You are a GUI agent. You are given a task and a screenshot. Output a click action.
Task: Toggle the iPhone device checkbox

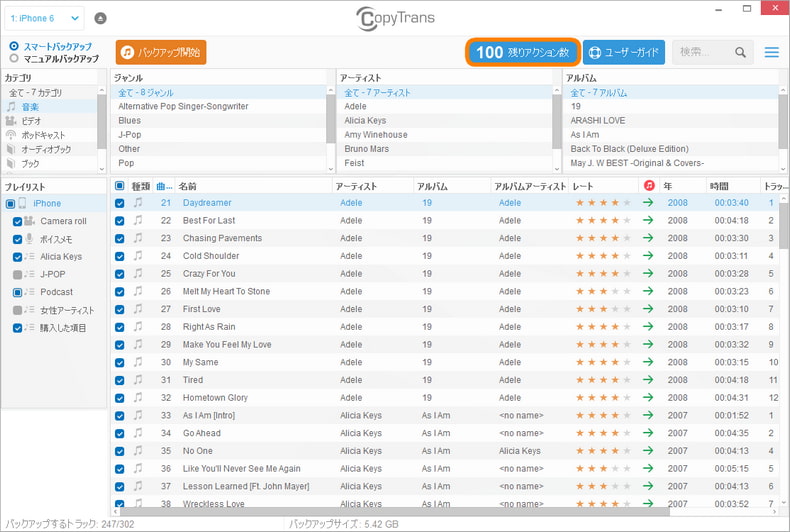(10, 204)
